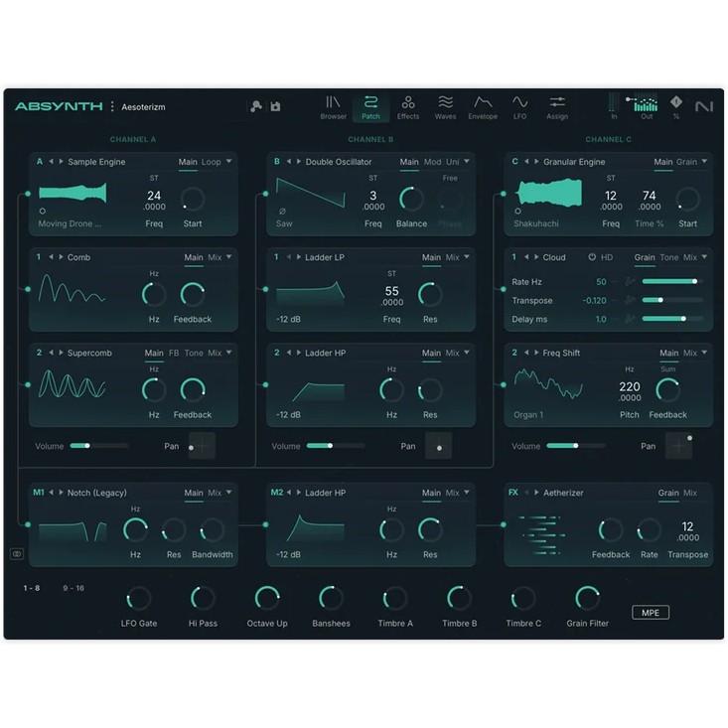Open the Envelope view
Image resolution: width=728 pixels, height=728 pixels.
[x=483, y=107]
